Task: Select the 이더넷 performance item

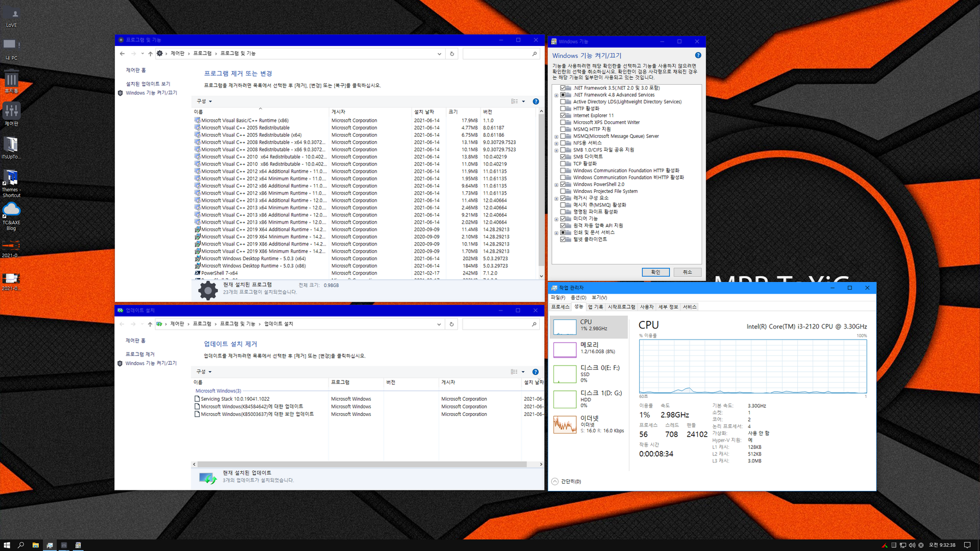Action: pos(590,425)
